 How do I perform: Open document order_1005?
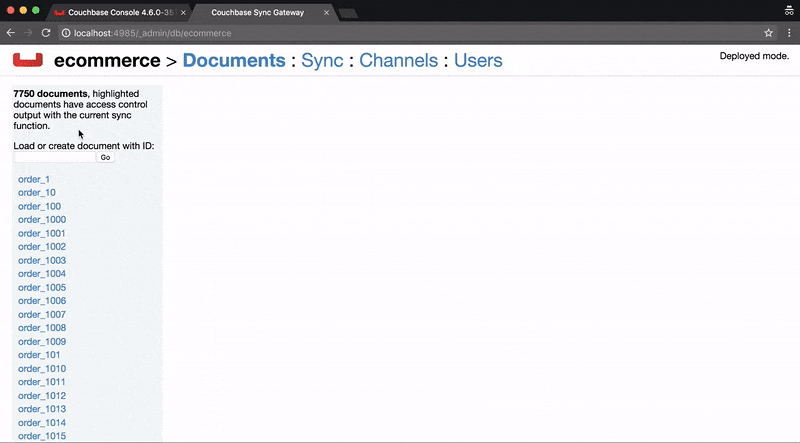(42, 287)
